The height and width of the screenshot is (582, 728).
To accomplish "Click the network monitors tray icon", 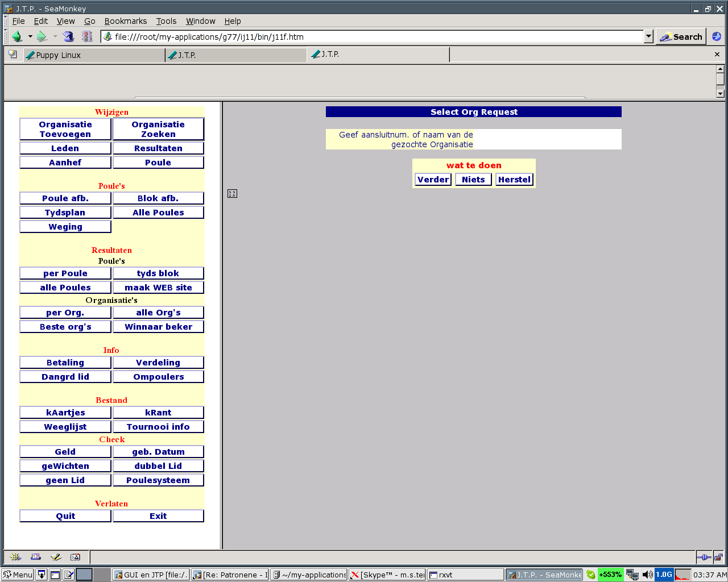I will click(x=632, y=575).
